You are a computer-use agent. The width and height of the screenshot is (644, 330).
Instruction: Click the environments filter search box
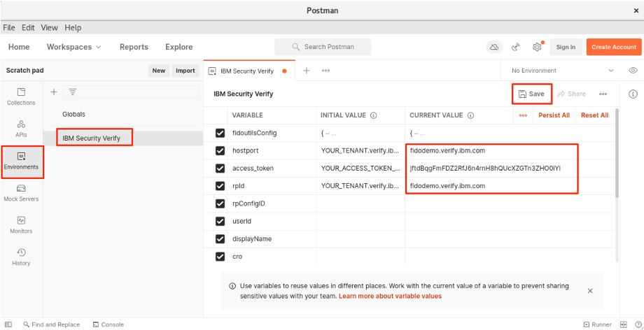(131, 92)
